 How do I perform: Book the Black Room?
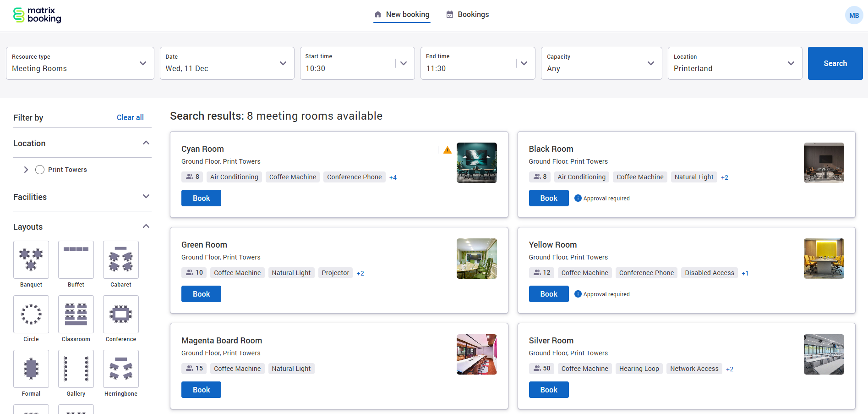(549, 198)
